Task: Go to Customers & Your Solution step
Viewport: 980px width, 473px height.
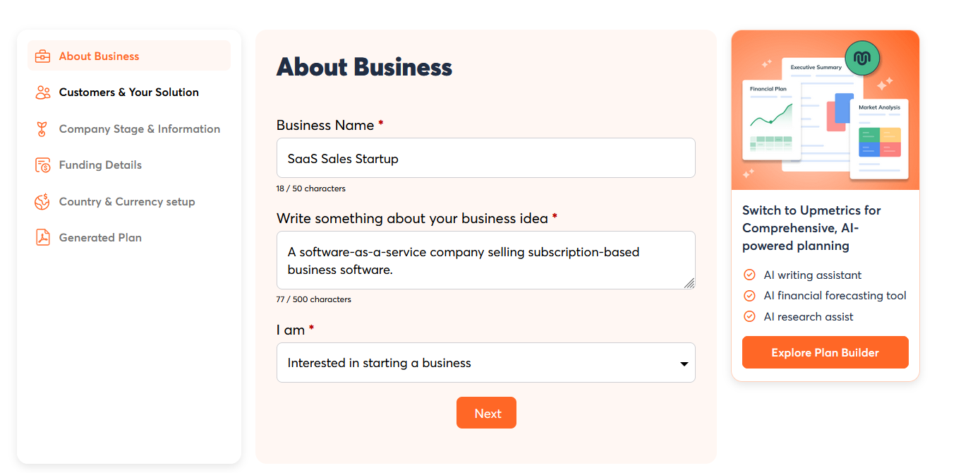Action: (128, 92)
